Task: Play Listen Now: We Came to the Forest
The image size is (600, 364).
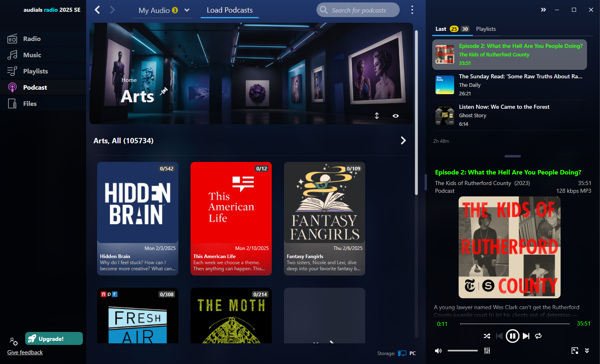Action: click(x=509, y=115)
